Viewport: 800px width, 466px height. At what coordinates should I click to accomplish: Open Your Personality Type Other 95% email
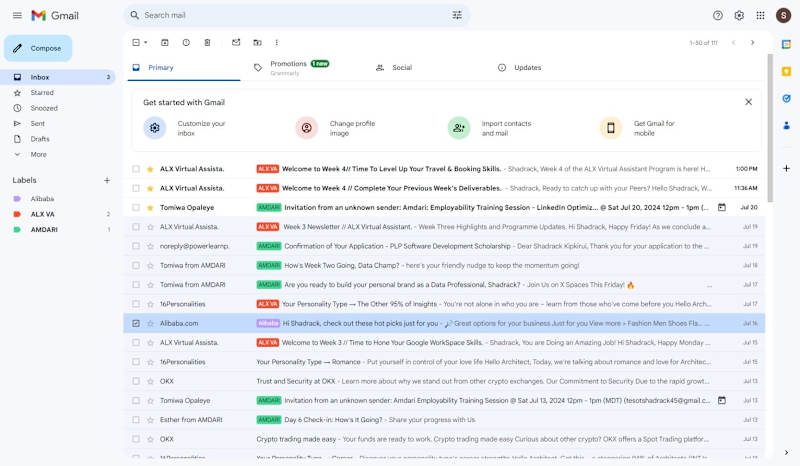(444, 304)
